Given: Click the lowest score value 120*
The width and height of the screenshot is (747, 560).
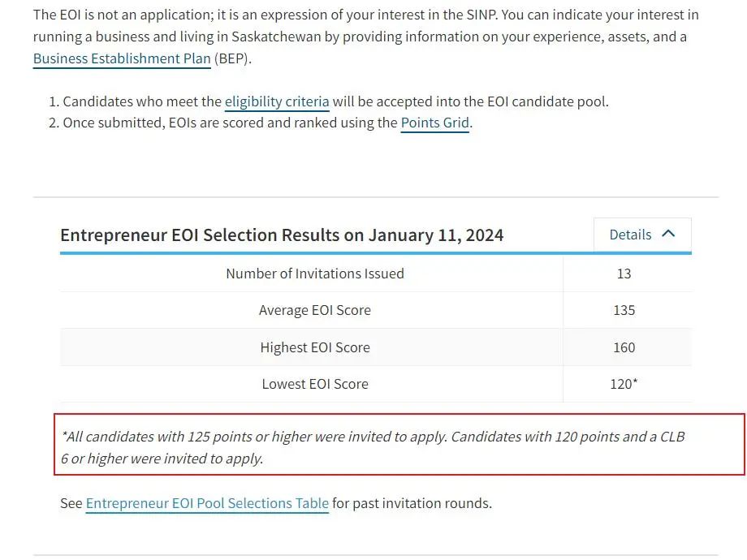Looking at the screenshot, I should pos(624,384).
